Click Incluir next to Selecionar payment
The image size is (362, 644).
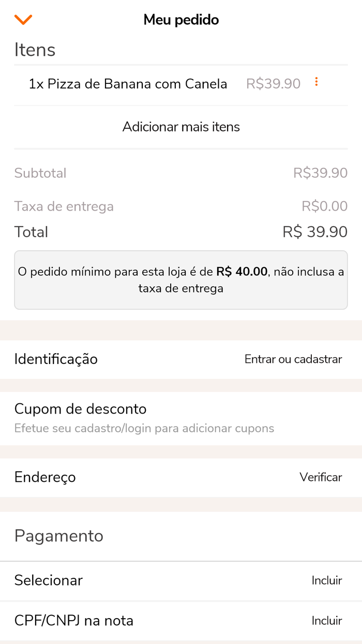pyautogui.click(x=327, y=580)
